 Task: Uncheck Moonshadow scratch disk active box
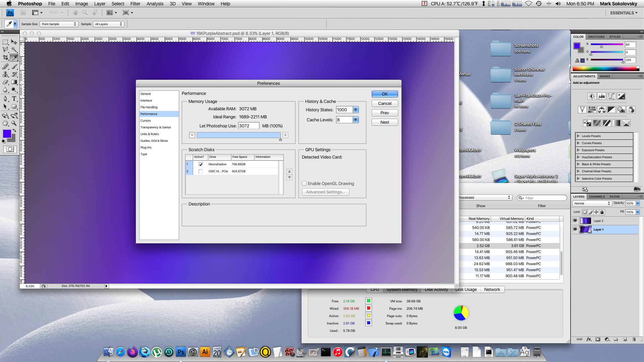(x=201, y=164)
